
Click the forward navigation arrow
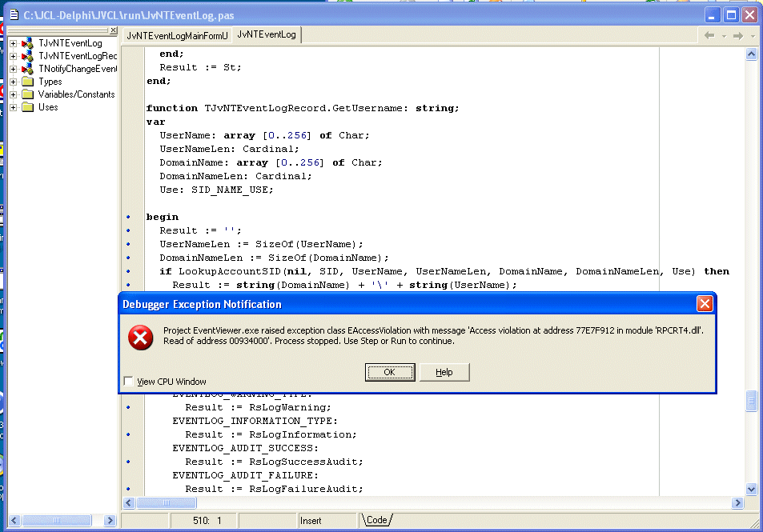738,35
